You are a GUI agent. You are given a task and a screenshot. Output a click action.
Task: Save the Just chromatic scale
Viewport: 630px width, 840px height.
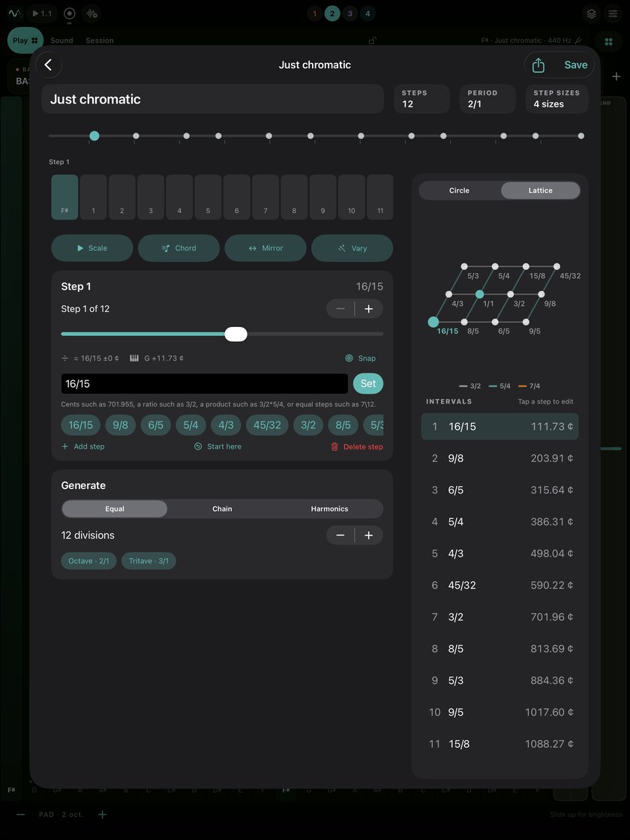coord(576,64)
